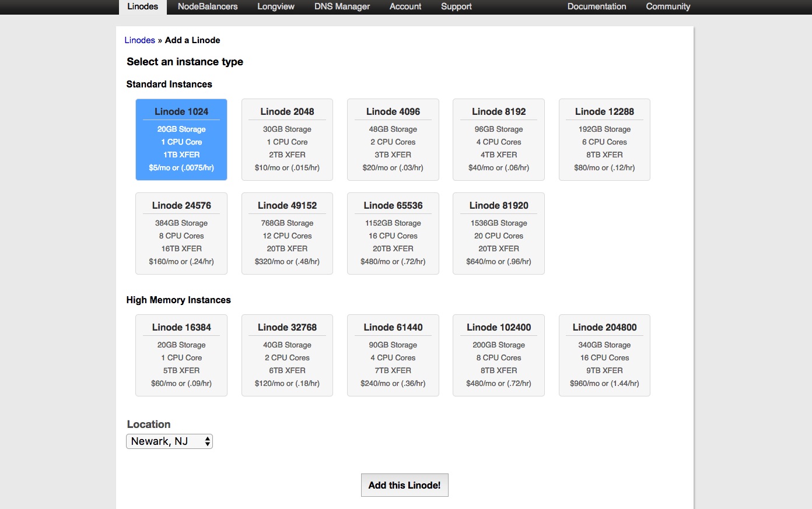812x509 pixels.
Task: Click the Select an instance type heading
Action: click(185, 62)
